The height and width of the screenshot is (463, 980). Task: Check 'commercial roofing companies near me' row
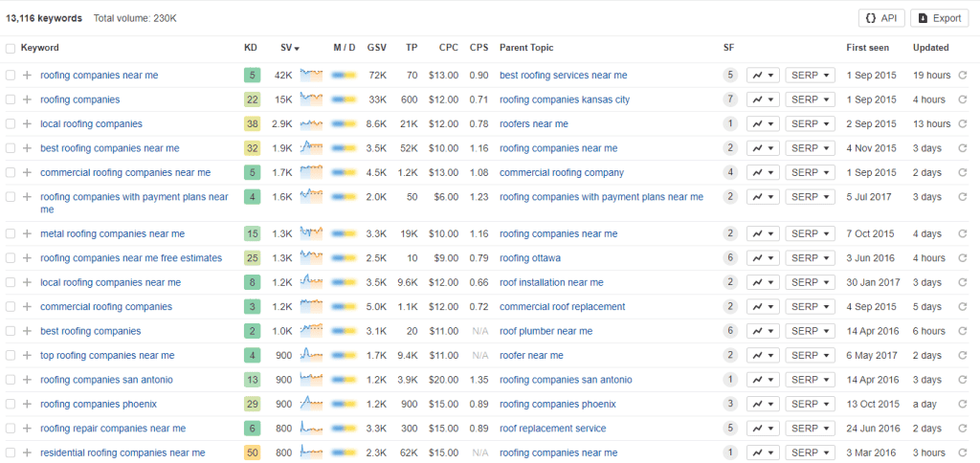coord(10,172)
